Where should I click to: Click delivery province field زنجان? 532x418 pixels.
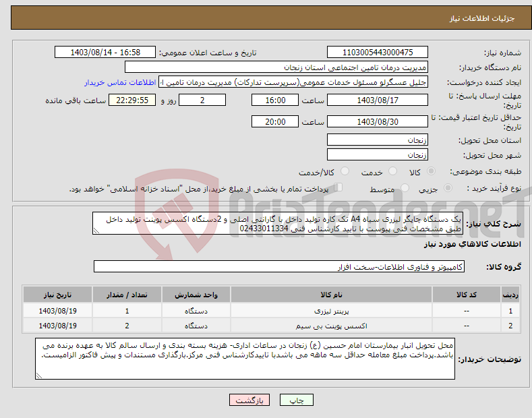point(378,140)
